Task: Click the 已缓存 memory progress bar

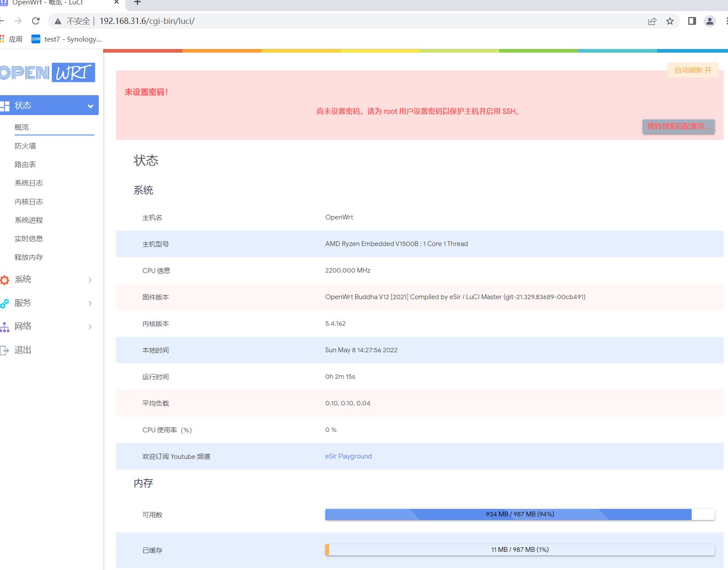Action: tap(520, 550)
